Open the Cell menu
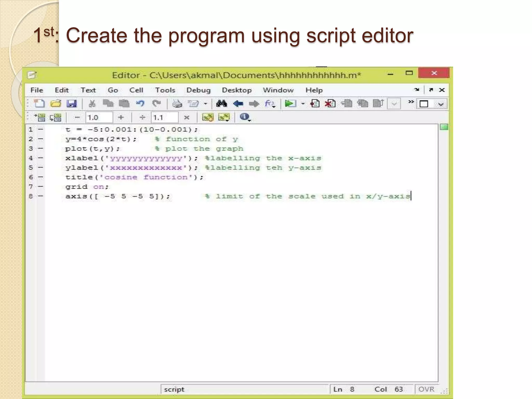This screenshot has height=399, width=532. tap(136, 90)
